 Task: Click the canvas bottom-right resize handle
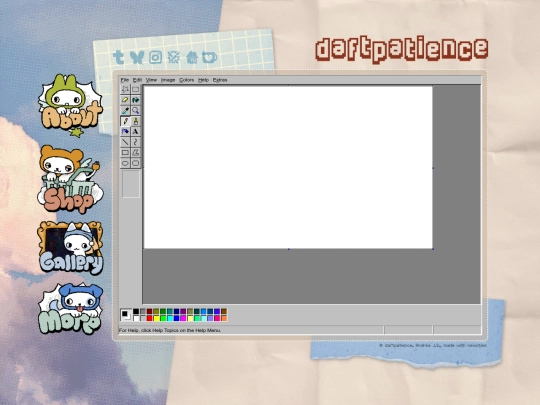pyautogui.click(x=433, y=248)
